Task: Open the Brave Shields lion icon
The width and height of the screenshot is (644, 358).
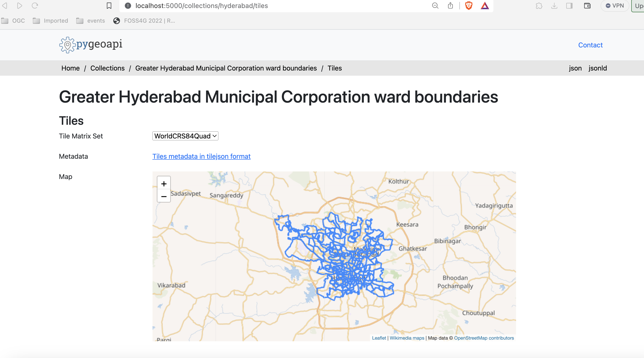Action: pos(469,5)
